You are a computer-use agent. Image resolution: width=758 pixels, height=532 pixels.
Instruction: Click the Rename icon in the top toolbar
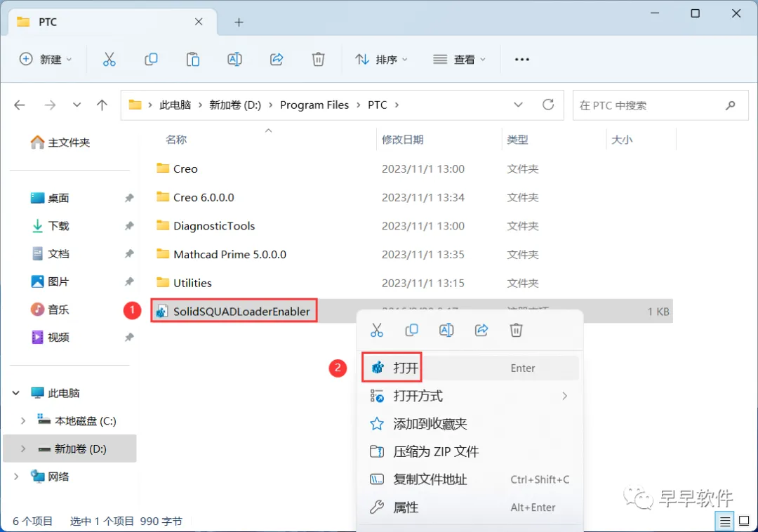[x=235, y=60]
